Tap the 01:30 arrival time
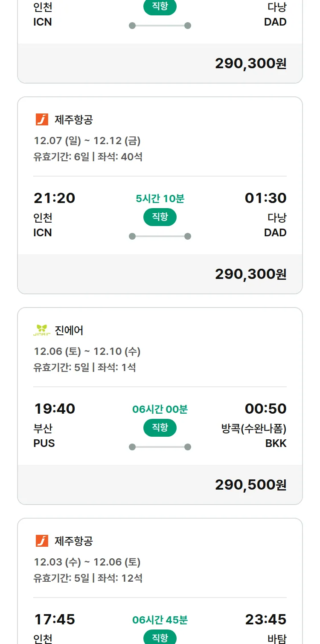Screen dimensions: 320x644 (x=265, y=198)
